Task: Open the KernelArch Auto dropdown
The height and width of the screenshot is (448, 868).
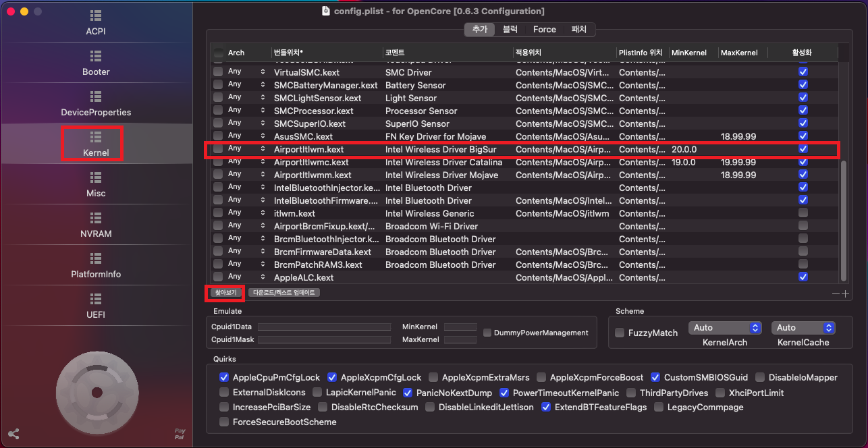Action: [x=725, y=327]
